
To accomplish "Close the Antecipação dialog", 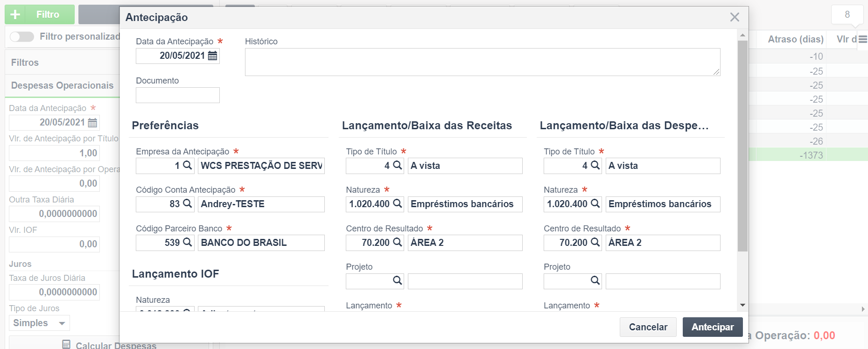I will click(x=735, y=17).
